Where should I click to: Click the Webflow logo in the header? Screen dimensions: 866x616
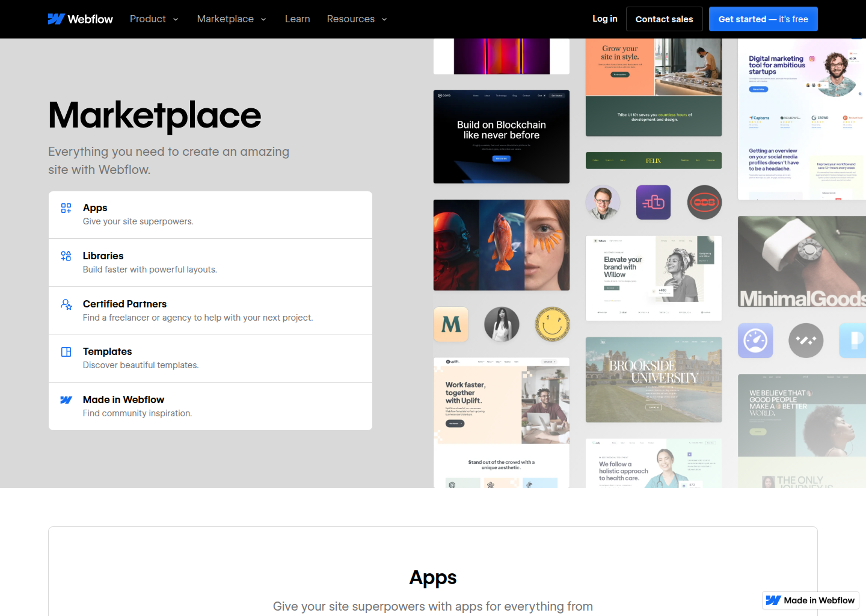[x=81, y=19]
